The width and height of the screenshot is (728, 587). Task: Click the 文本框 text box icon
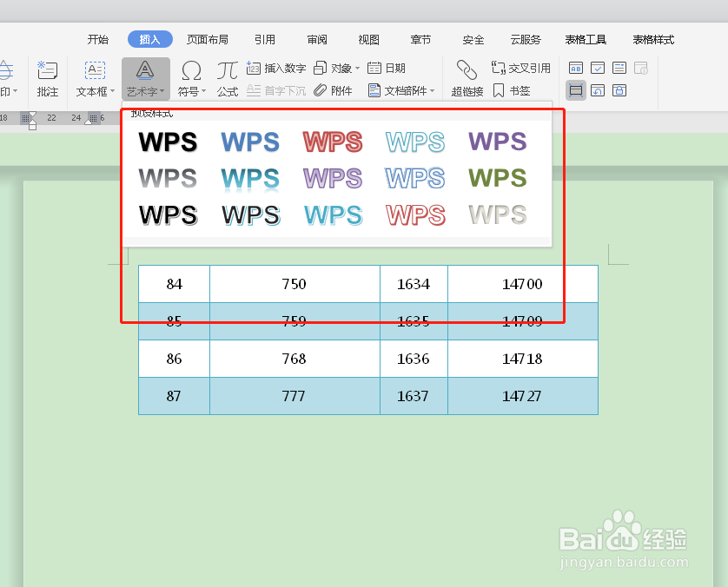pos(95,71)
